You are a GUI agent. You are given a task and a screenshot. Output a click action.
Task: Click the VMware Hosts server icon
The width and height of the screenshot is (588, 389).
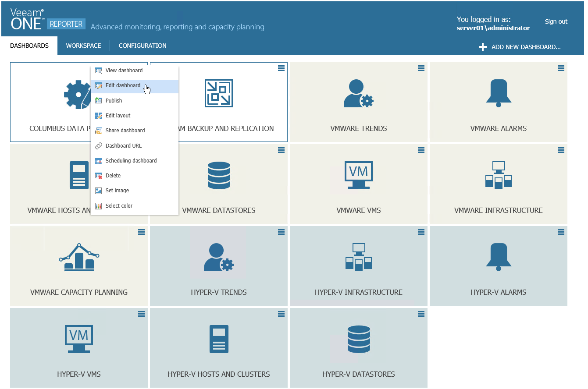[x=79, y=175]
